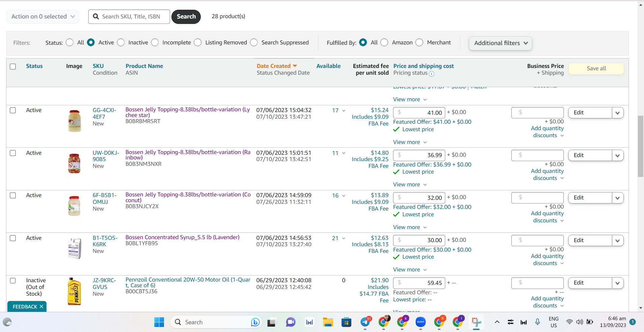Check the battery status icon in tray

(x=590, y=322)
